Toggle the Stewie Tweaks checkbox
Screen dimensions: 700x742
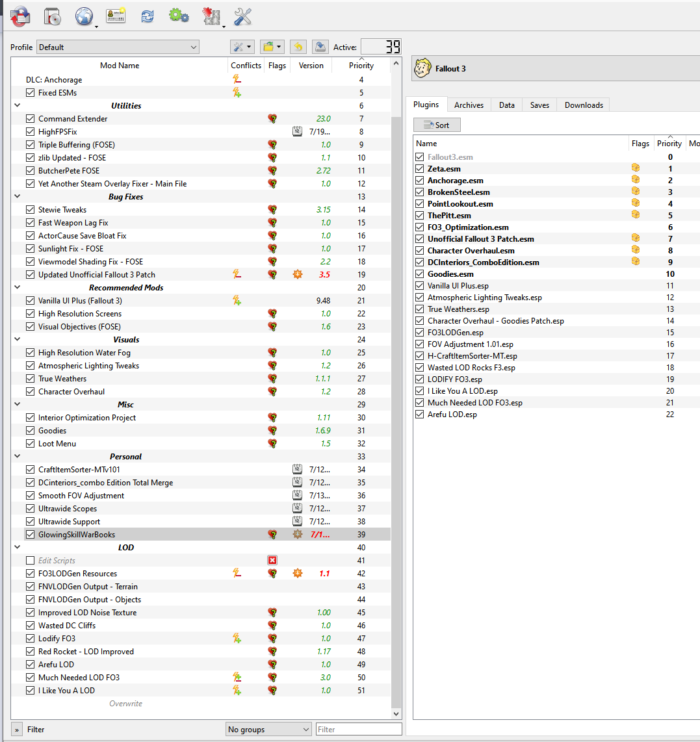(31, 210)
